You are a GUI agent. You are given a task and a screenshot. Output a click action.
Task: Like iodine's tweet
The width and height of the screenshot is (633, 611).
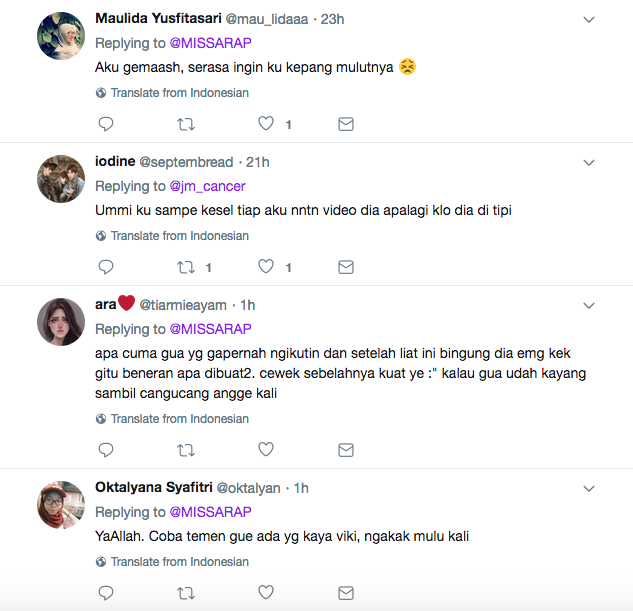point(266,267)
